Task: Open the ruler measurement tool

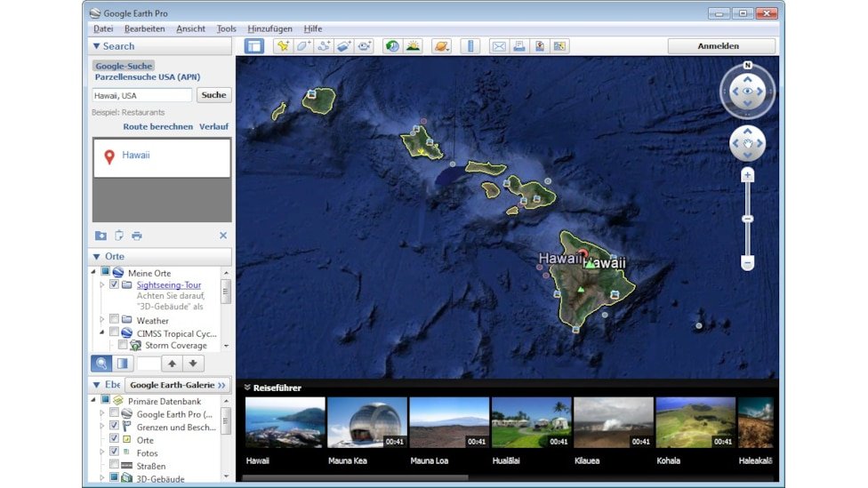Action: pyautogui.click(x=470, y=46)
